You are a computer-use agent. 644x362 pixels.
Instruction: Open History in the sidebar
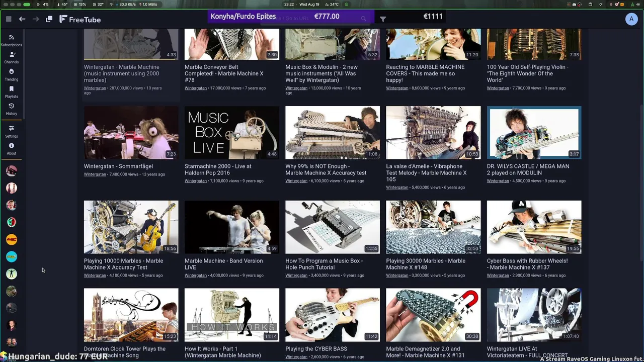pyautogui.click(x=12, y=109)
